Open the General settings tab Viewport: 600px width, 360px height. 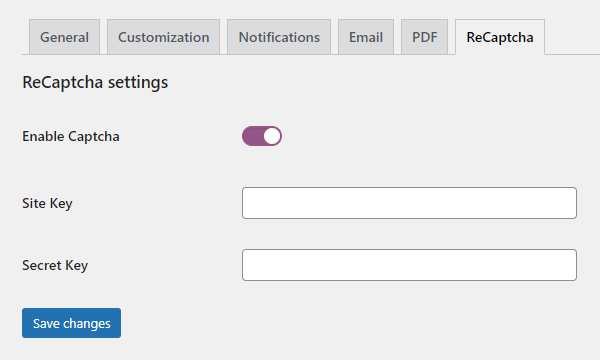coord(64,37)
